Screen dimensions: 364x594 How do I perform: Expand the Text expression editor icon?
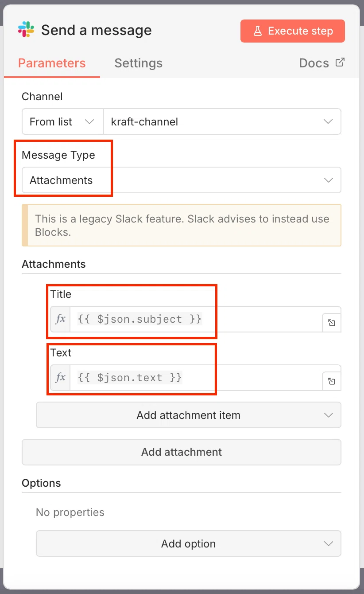coord(332,382)
